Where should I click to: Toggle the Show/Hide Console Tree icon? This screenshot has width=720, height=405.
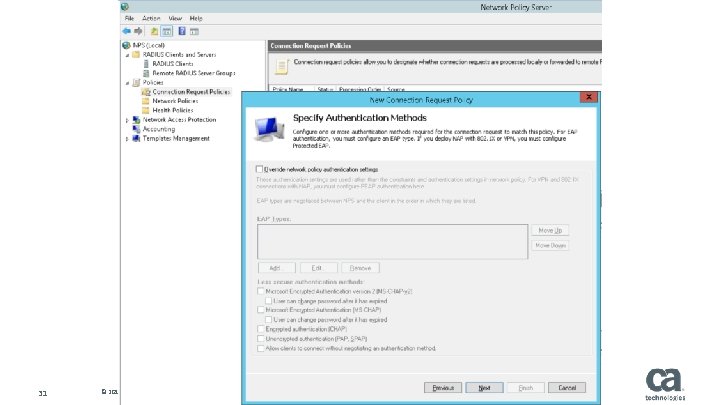[167, 31]
